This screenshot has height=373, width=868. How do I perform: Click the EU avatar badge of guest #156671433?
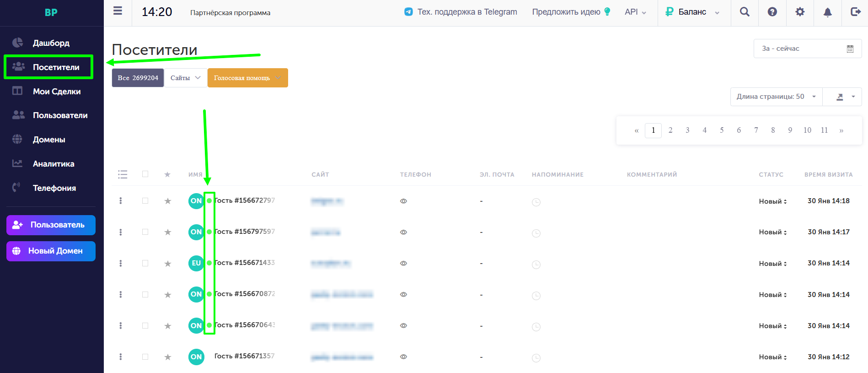click(196, 263)
